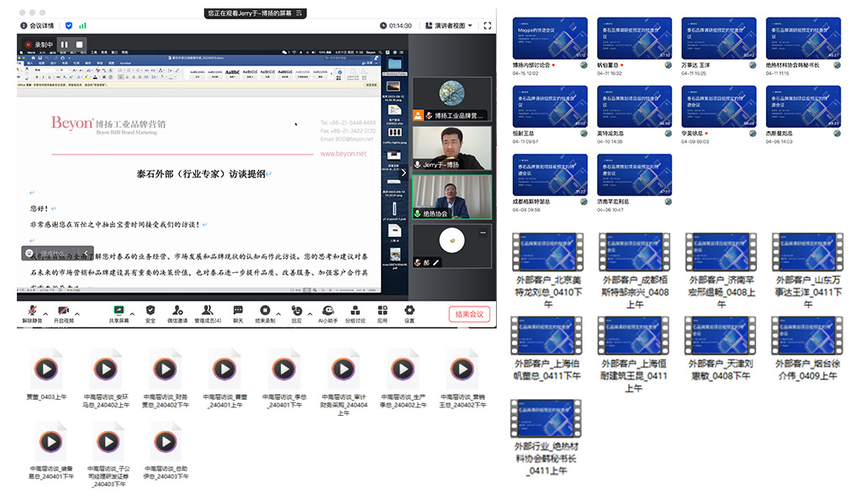The image size is (861, 504).
Task: Select the Jerry于-博扬 participant video tile
Action: [452, 148]
